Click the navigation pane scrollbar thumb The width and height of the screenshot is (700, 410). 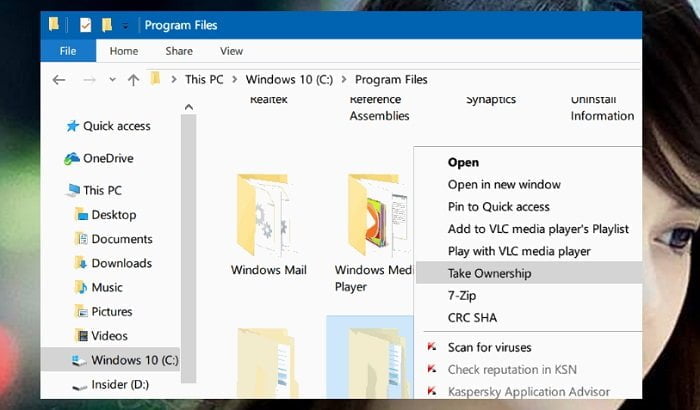[x=189, y=248]
